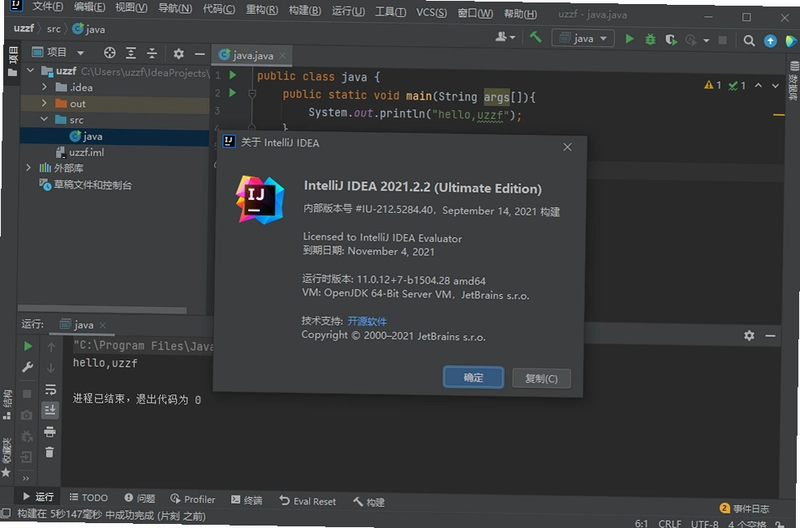Run with coverage from the toolbar
This screenshot has width=800, height=528.
point(671,40)
